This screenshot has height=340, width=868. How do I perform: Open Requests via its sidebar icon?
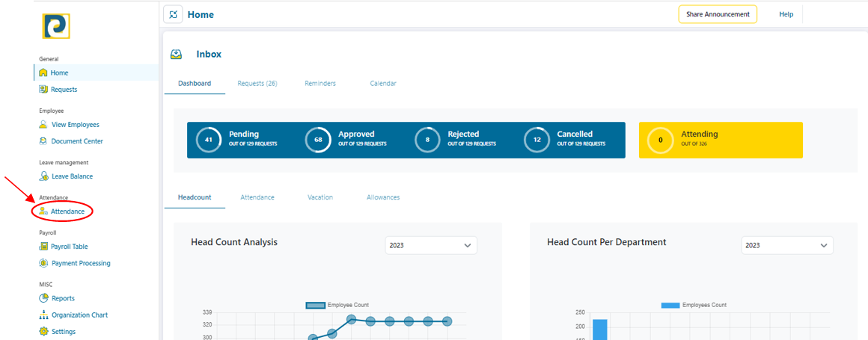tap(43, 90)
